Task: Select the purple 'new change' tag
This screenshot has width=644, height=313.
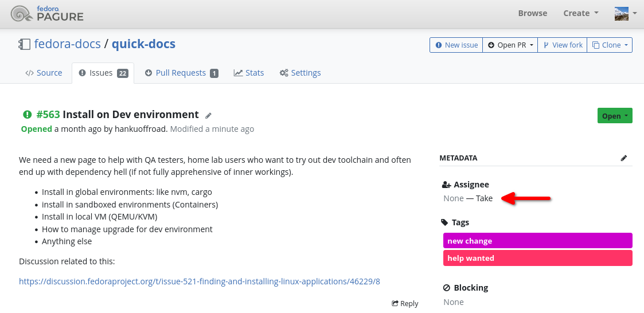Action: (537, 241)
